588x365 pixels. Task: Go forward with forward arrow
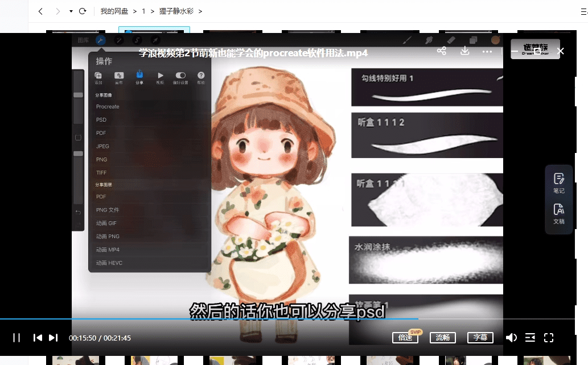[57, 11]
